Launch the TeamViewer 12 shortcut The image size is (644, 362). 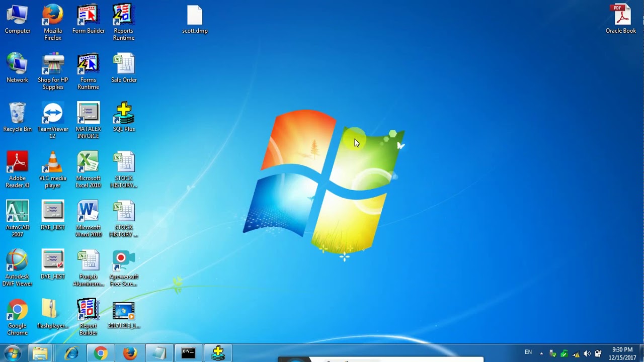53,121
